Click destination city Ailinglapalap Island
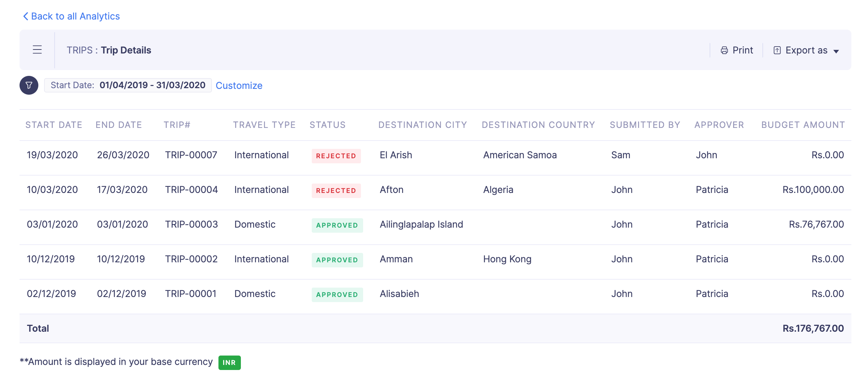Image resolution: width=868 pixels, height=383 pixels. click(421, 224)
